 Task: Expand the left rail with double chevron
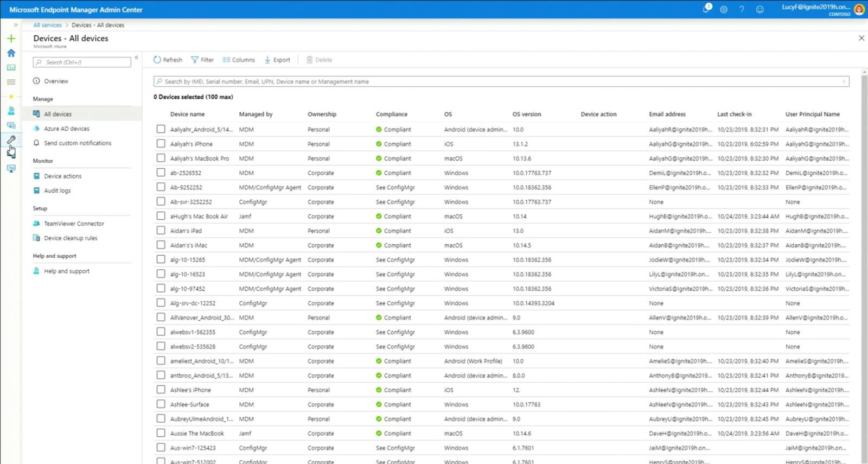click(16, 25)
